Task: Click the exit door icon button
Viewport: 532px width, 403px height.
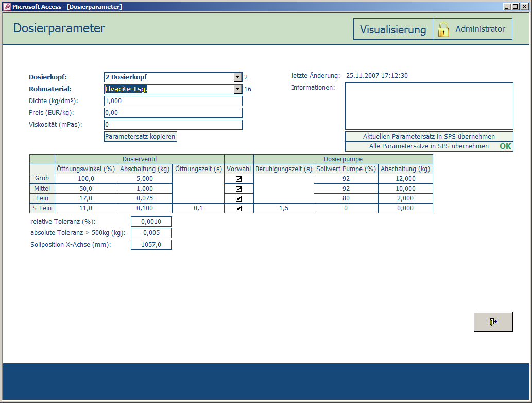Action: tap(493, 322)
